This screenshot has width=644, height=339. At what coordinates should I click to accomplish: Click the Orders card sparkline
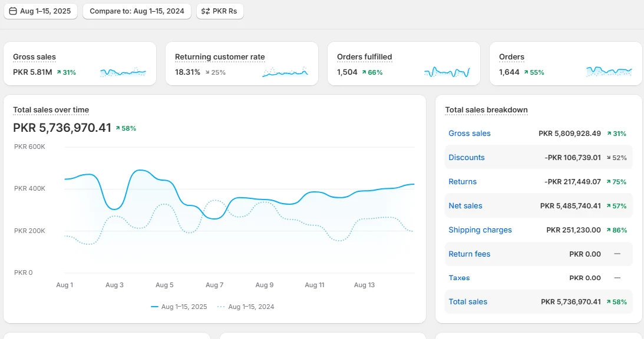[609, 71]
